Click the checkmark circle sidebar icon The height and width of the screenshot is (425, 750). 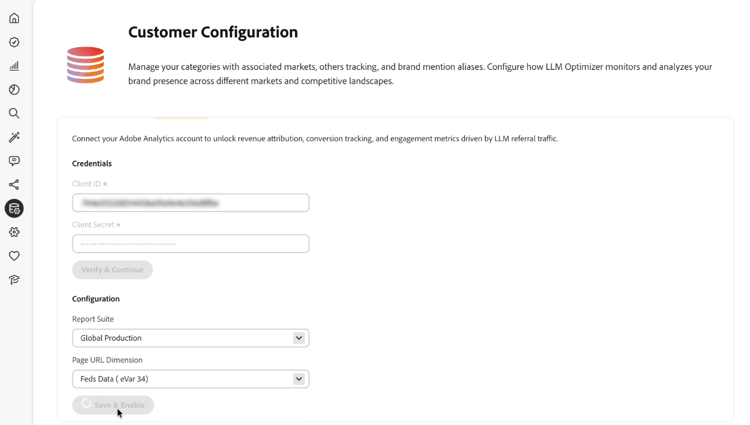14,42
